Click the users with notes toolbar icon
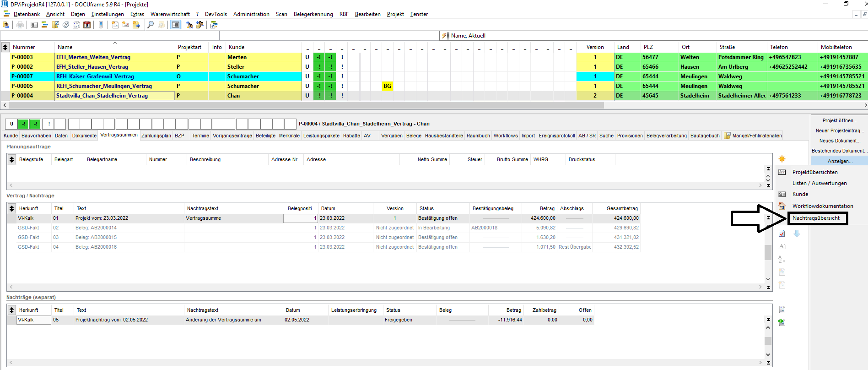The image size is (868, 370). [x=200, y=25]
